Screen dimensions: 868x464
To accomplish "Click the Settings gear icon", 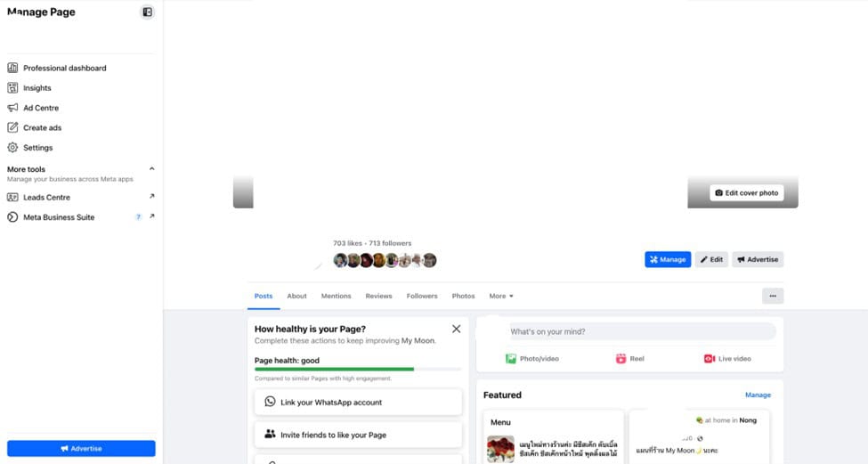I will click(x=12, y=148).
